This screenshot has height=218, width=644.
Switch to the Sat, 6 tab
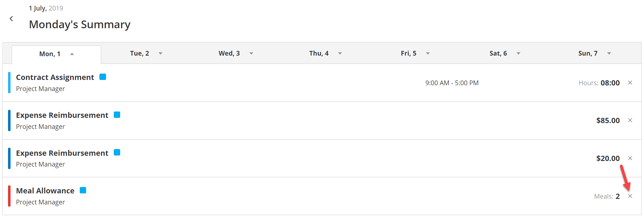coord(498,53)
